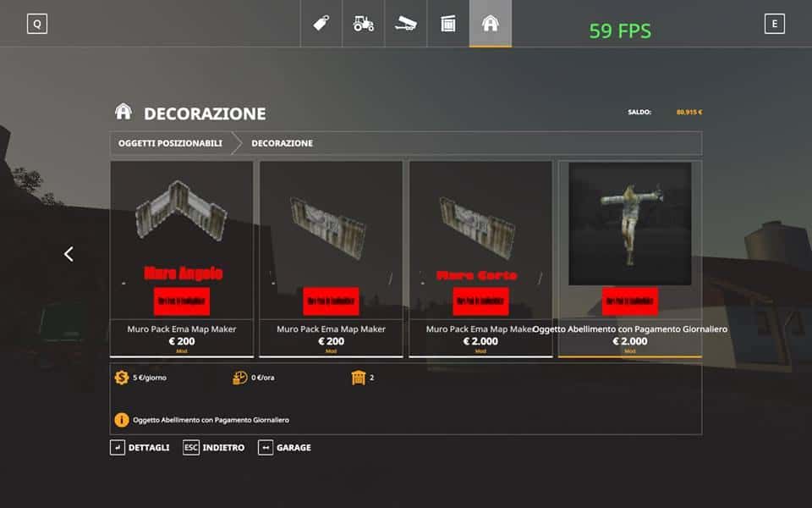Click the Garage button
This screenshot has width=812, height=508.
pyautogui.click(x=285, y=447)
